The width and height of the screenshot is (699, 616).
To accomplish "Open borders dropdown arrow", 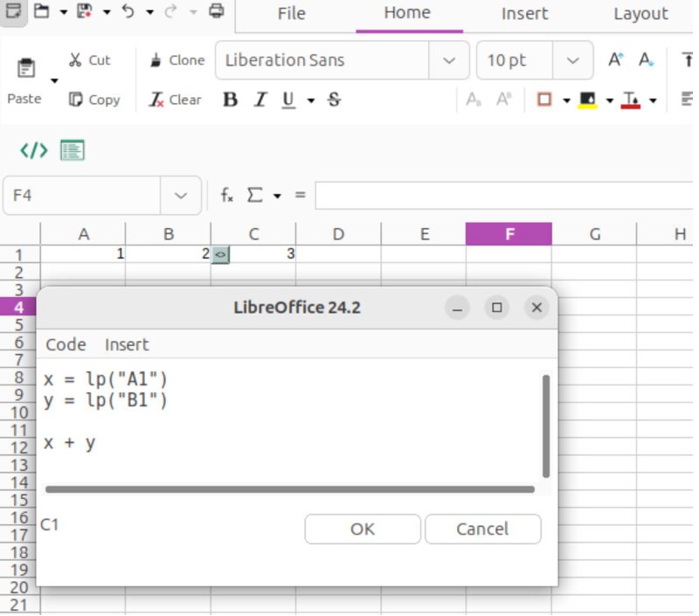I will tap(566, 100).
